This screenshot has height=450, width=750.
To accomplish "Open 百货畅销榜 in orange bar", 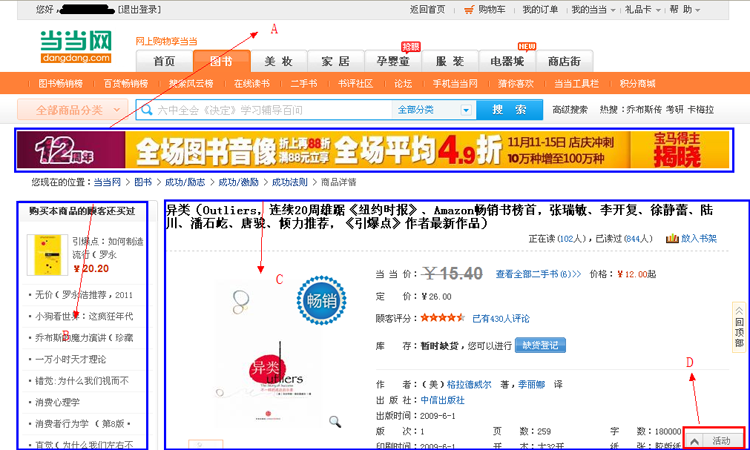I will tap(126, 84).
